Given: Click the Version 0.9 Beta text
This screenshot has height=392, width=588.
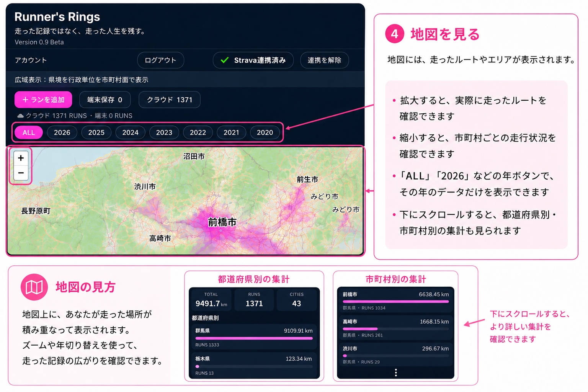Looking at the screenshot, I should click(39, 42).
